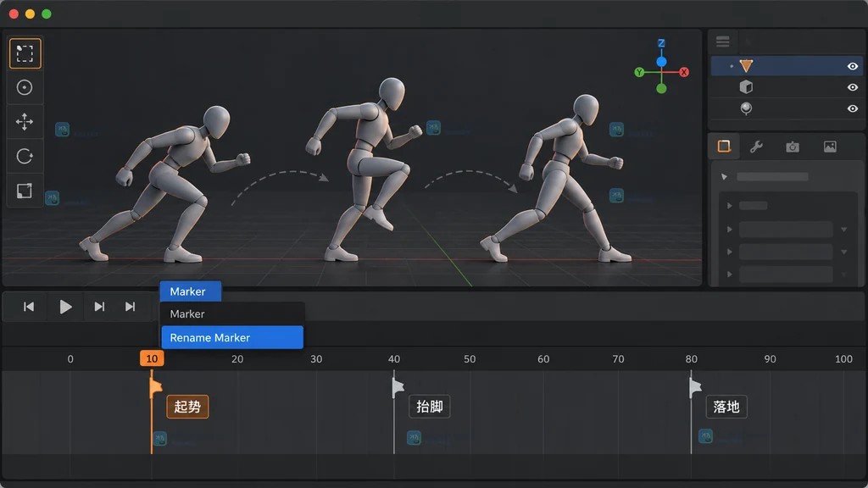Maximize the window with green button
This screenshot has height=488, width=868.
[47, 14]
